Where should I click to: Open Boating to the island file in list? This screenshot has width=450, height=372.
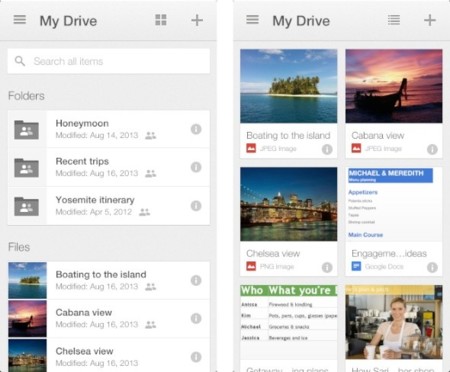pos(101,275)
